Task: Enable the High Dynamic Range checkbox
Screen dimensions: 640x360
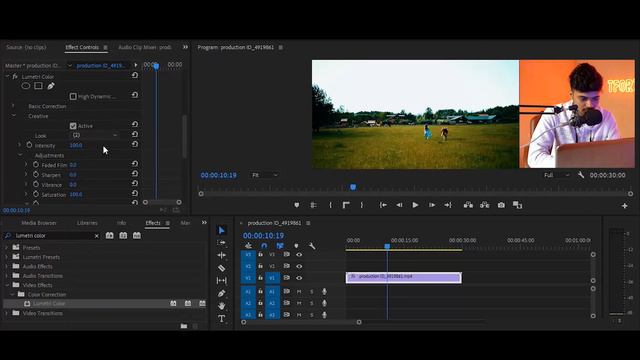Action: 73,96
